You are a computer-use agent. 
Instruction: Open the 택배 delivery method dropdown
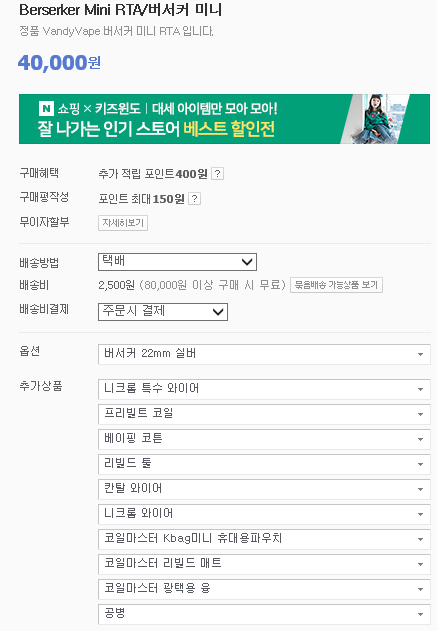point(177,262)
